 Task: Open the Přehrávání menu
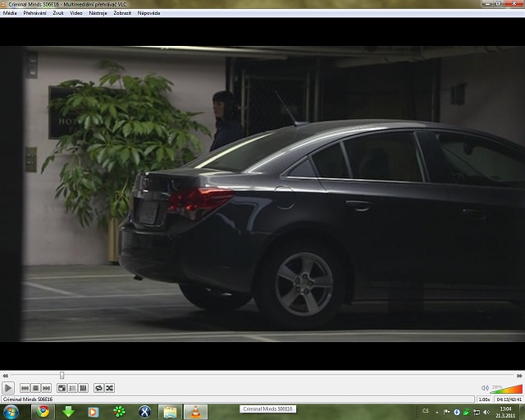tap(34, 13)
